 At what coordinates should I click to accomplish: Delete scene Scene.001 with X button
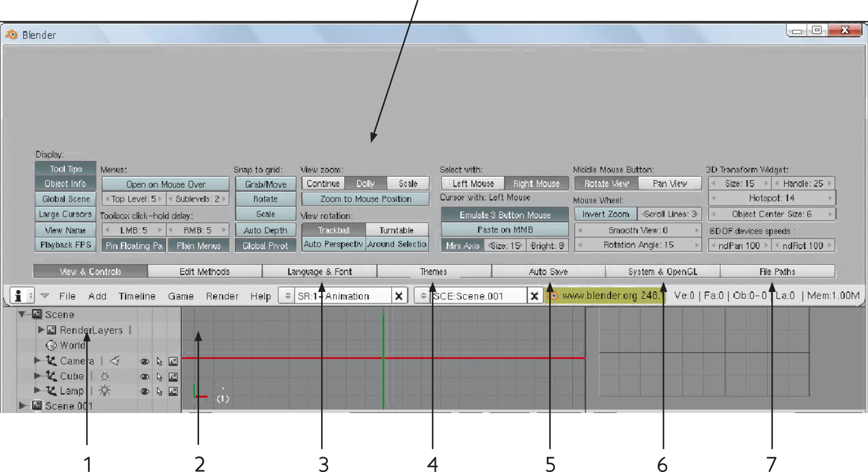click(x=534, y=296)
